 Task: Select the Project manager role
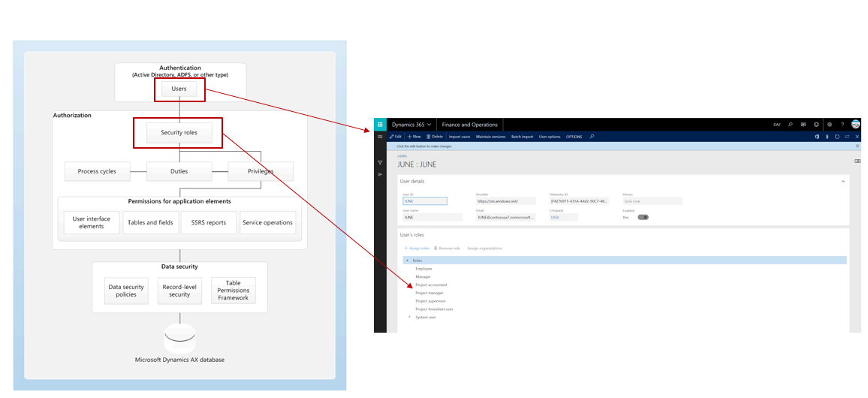(429, 293)
